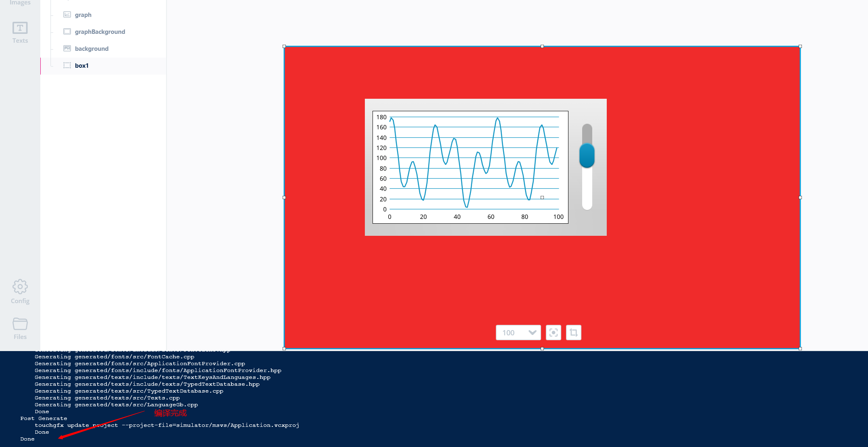Select the background layer item
The image size is (868, 447).
(91, 48)
